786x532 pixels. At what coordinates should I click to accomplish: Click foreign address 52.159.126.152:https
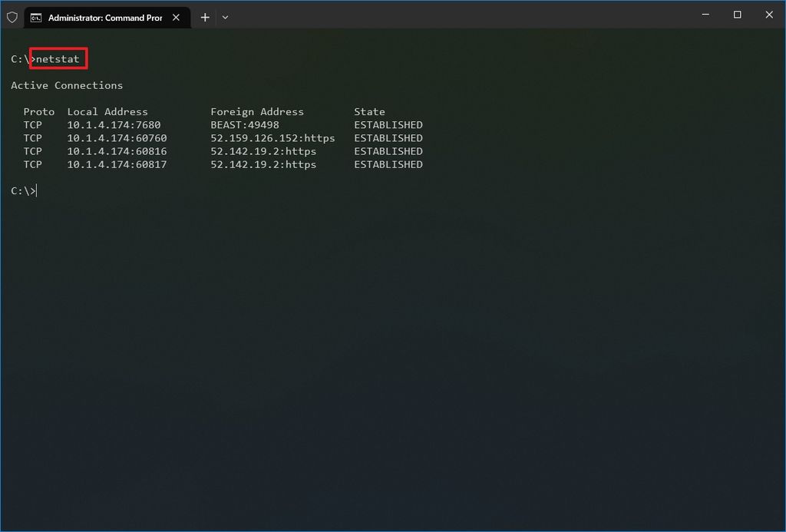(272, 138)
